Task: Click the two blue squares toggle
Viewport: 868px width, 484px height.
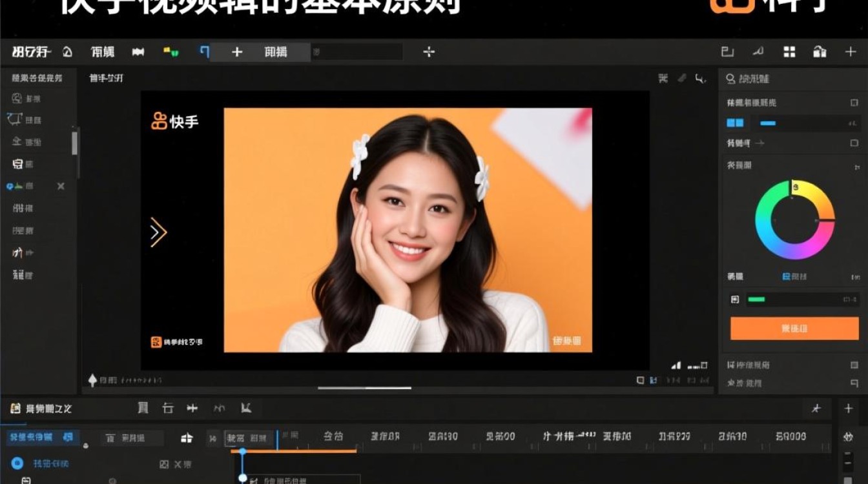Action: (x=735, y=123)
